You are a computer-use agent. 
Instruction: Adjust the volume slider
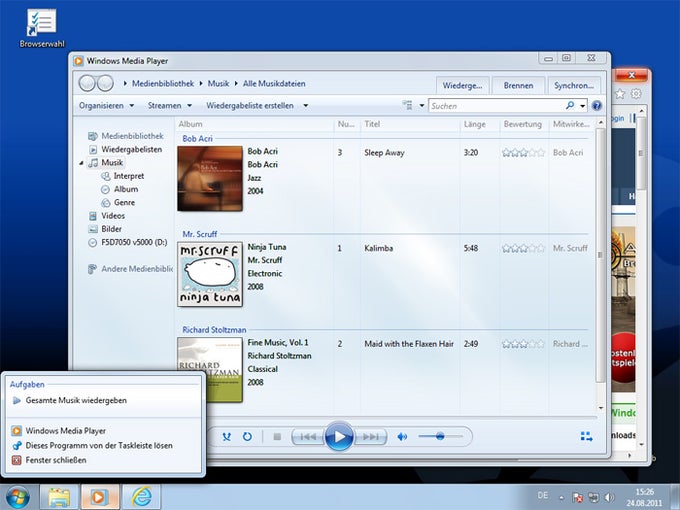coord(440,436)
